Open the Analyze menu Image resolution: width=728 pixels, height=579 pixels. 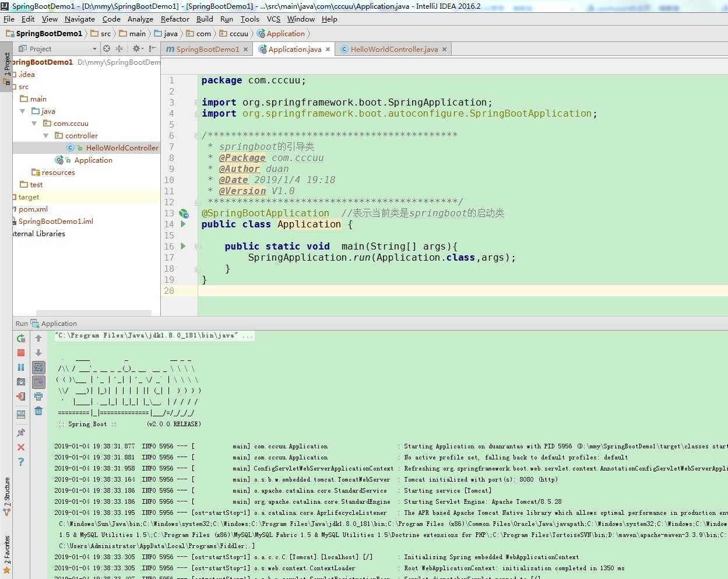click(140, 19)
